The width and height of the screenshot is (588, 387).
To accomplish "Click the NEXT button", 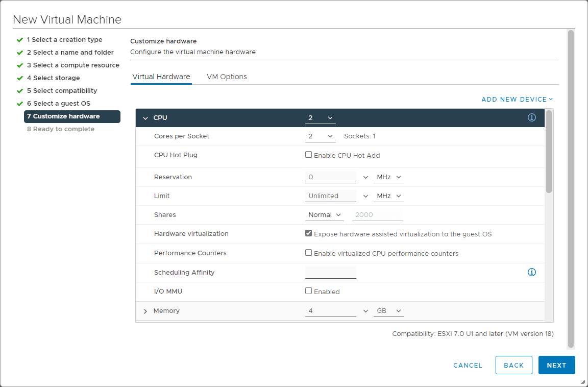I will click(x=556, y=365).
